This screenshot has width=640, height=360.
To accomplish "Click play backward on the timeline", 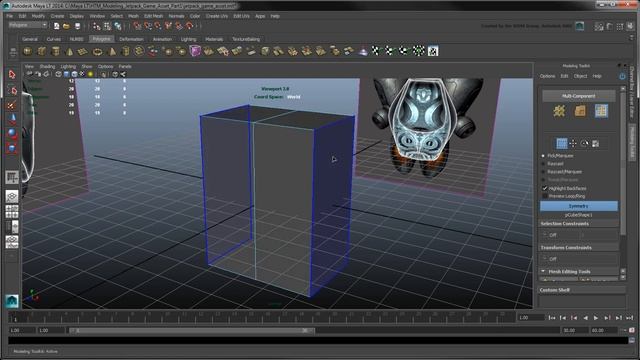I will pos(585,318).
